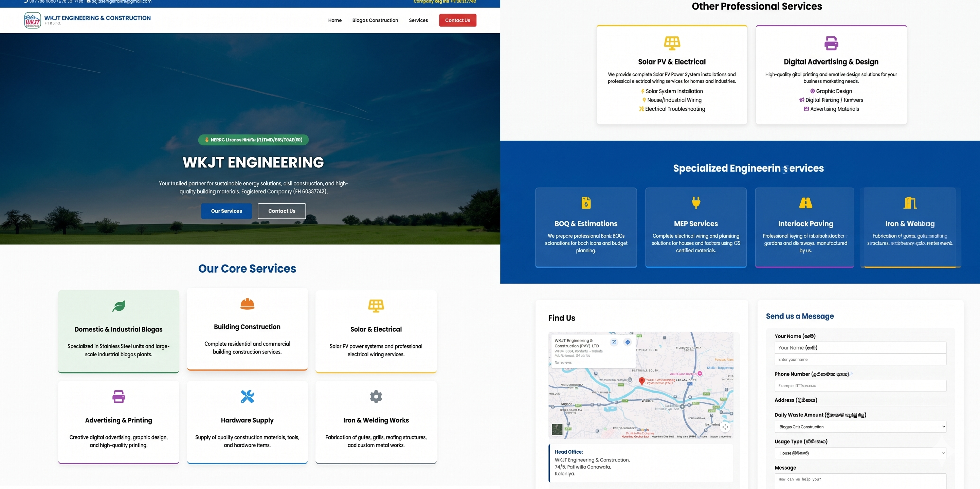Click the green NERRC license badge
Screen dimensions: 980x489
tap(253, 140)
